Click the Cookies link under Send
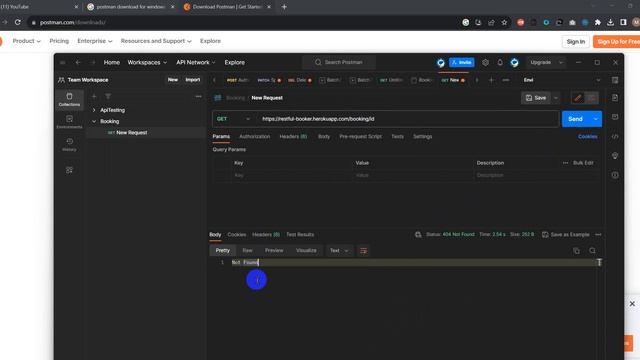Image resolution: width=640 pixels, height=360 pixels. click(588, 137)
